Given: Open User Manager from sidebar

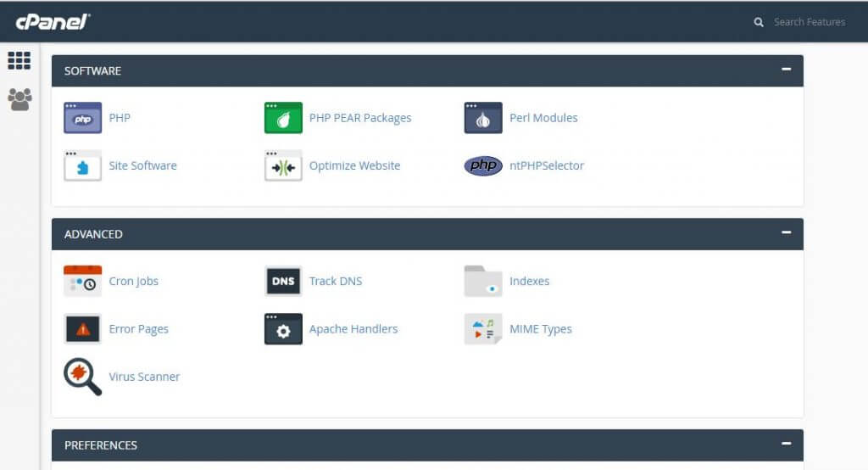Looking at the screenshot, I should [19, 99].
